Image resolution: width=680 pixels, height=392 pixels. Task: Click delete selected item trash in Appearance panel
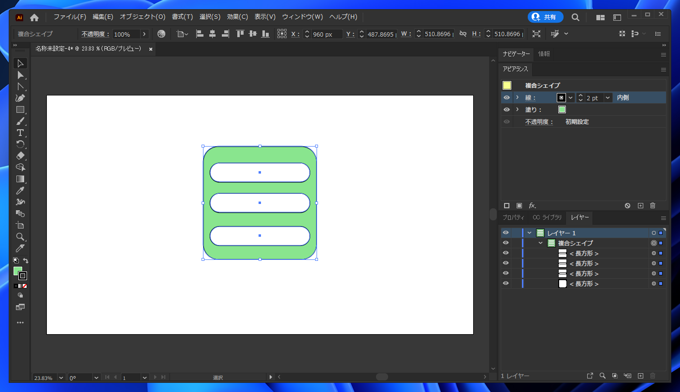(653, 206)
